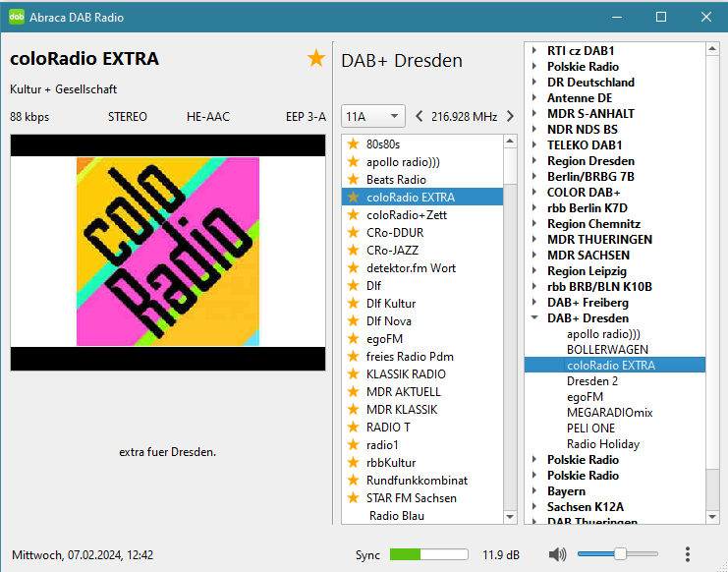Toggle favorite star for coloRadio EXTRA header

pos(315,59)
